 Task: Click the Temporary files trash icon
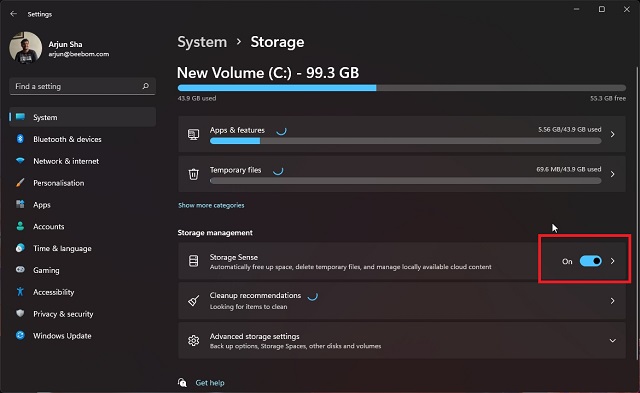[193, 174]
